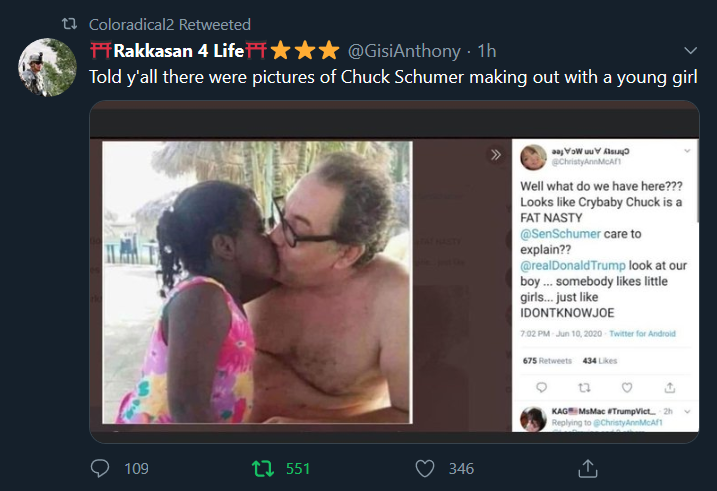Click the @SenSchumer mention in the screenshot
Screen dimensions: 717x491
tap(560, 236)
